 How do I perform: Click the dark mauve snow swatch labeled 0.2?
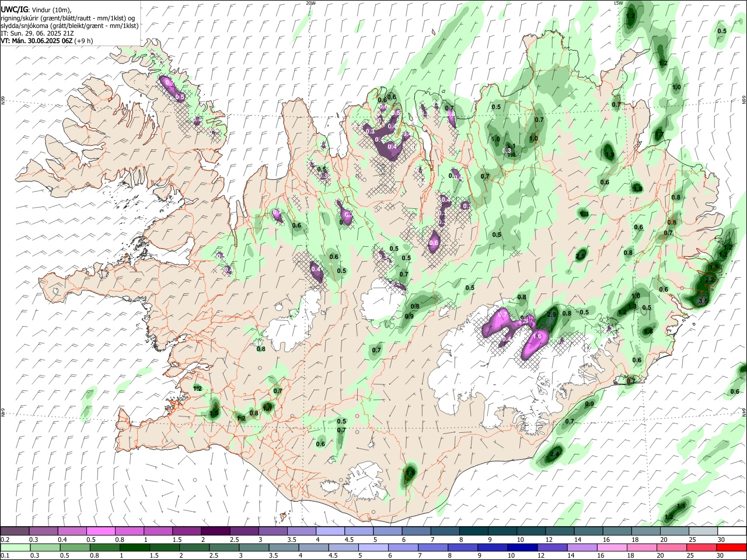pos(15,531)
